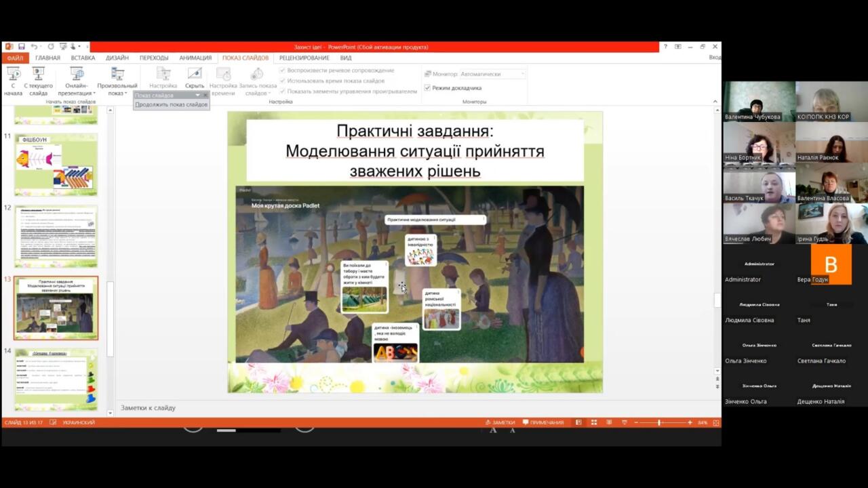The image size is (868, 488).
Task: Click Ірина Гудзь video tile
Action: (831, 224)
